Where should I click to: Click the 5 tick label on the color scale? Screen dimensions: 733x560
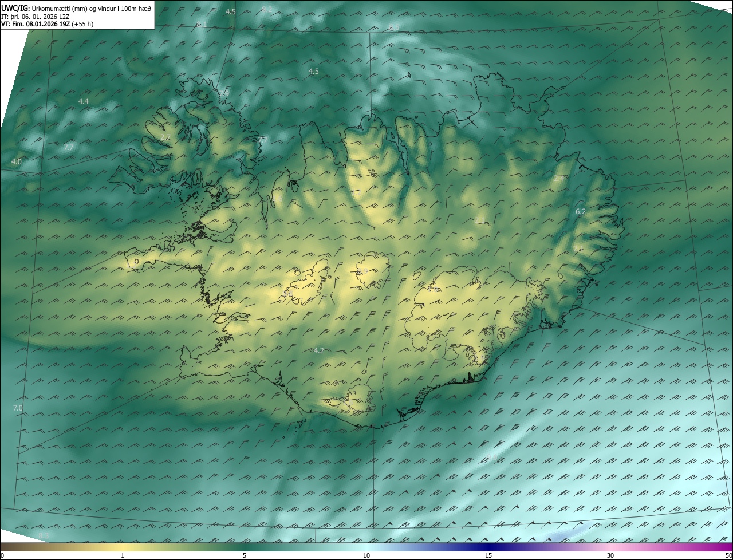[x=245, y=555]
